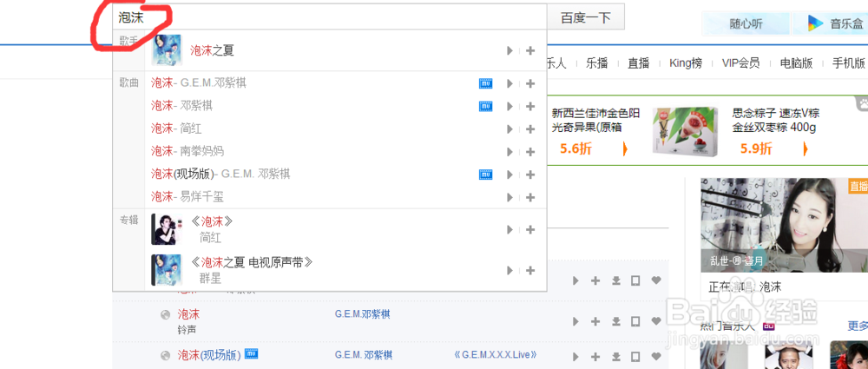Open MV icon on 泡沫- 邓紫棋 row
The width and height of the screenshot is (868, 369).
(x=485, y=106)
